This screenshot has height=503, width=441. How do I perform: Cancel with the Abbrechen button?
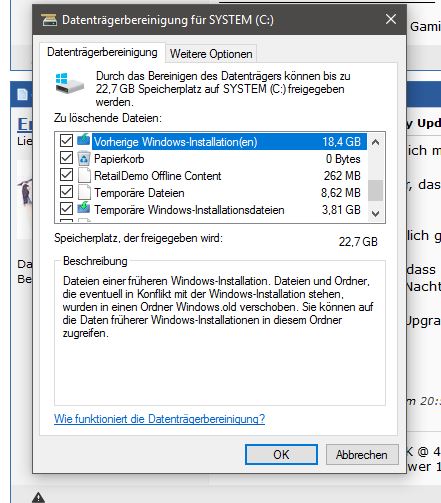pos(362,454)
